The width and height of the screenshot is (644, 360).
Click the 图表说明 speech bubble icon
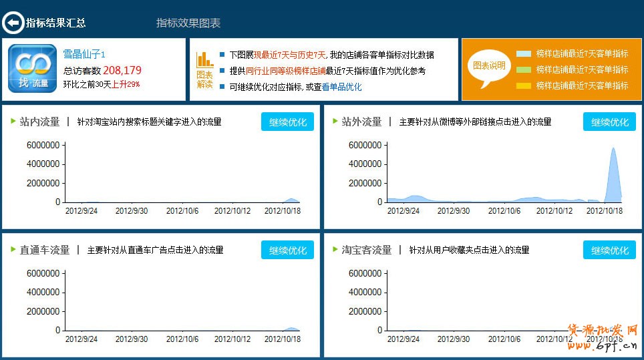tap(489, 66)
